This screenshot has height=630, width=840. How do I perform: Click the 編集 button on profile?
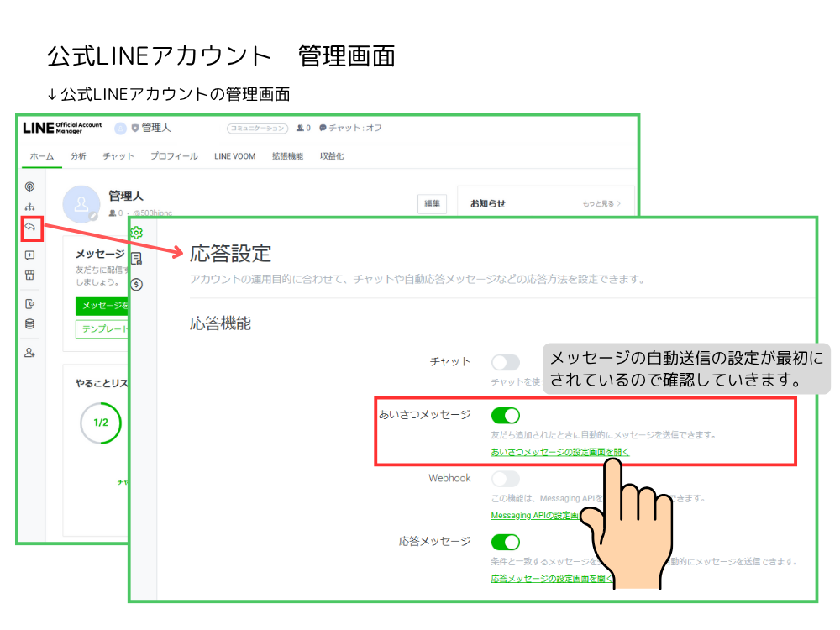pyautogui.click(x=433, y=203)
